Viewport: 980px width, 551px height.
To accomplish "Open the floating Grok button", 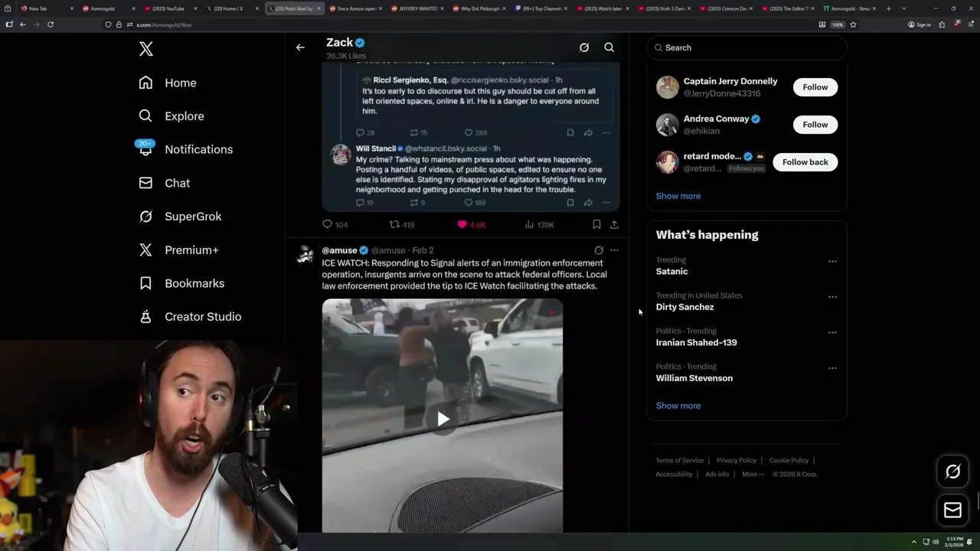I will [x=952, y=472].
